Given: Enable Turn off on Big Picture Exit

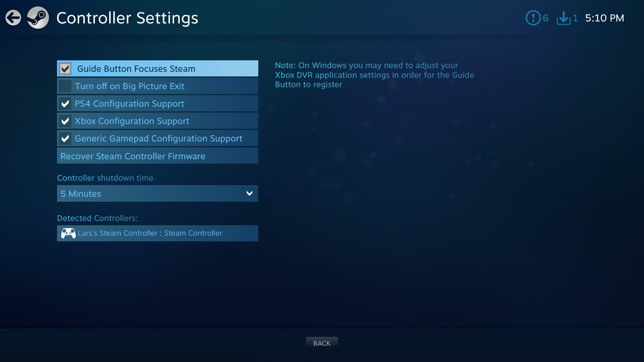Looking at the screenshot, I should pyautogui.click(x=65, y=86).
